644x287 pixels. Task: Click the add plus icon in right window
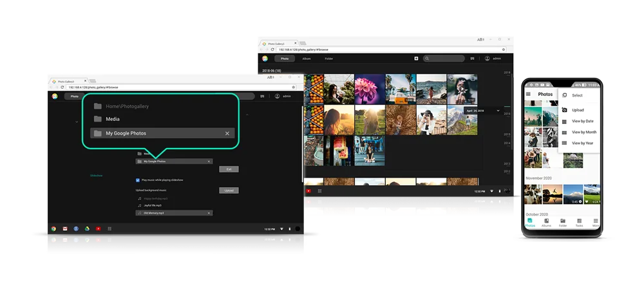coord(416,59)
